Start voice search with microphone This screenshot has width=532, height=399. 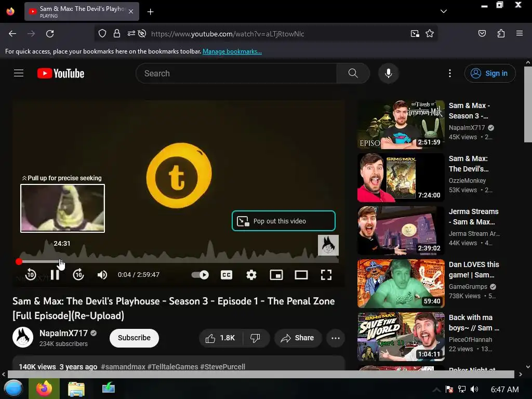point(389,73)
